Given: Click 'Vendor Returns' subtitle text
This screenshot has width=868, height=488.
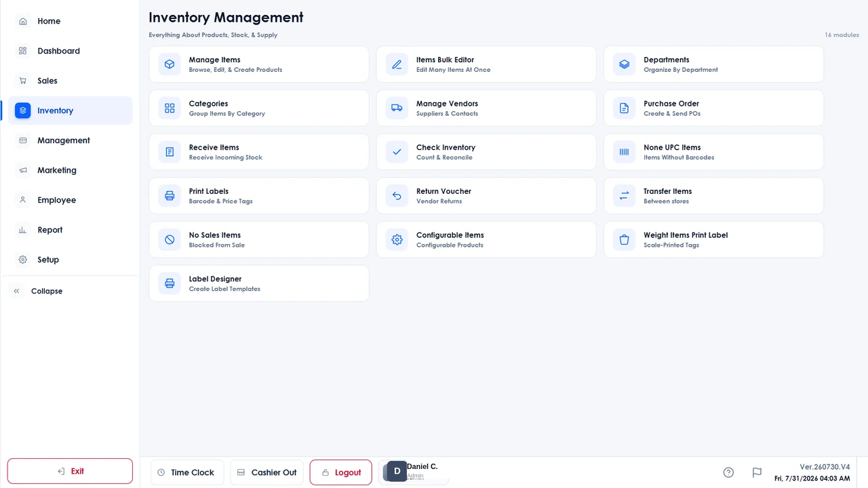Looking at the screenshot, I should point(439,201).
